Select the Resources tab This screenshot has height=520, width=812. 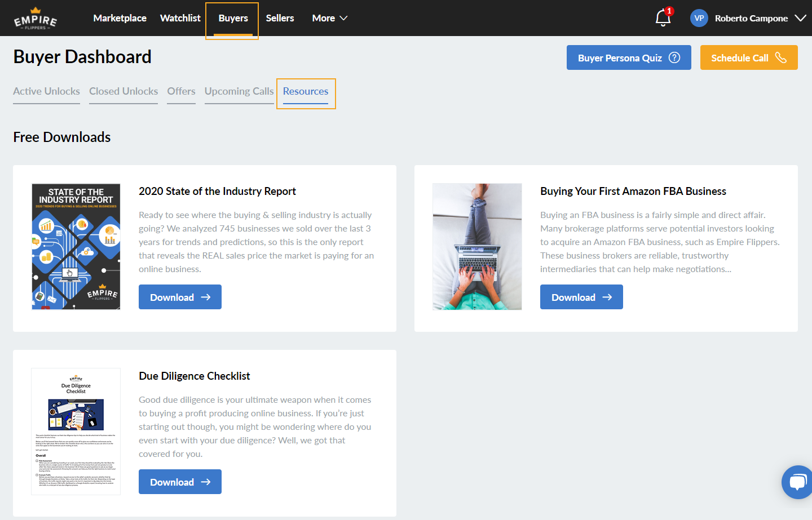coord(306,91)
